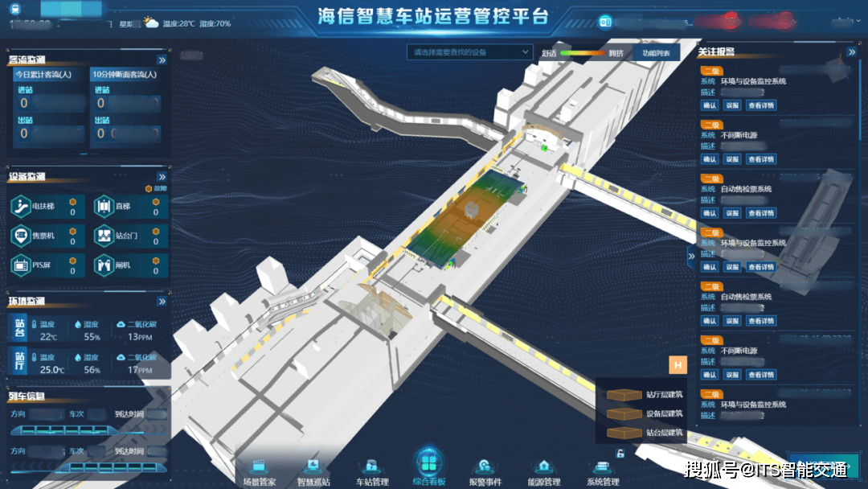
Task: Click 查看详情 on the first 环境与设备监控系统 alarm
Action: pyautogui.click(x=760, y=105)
